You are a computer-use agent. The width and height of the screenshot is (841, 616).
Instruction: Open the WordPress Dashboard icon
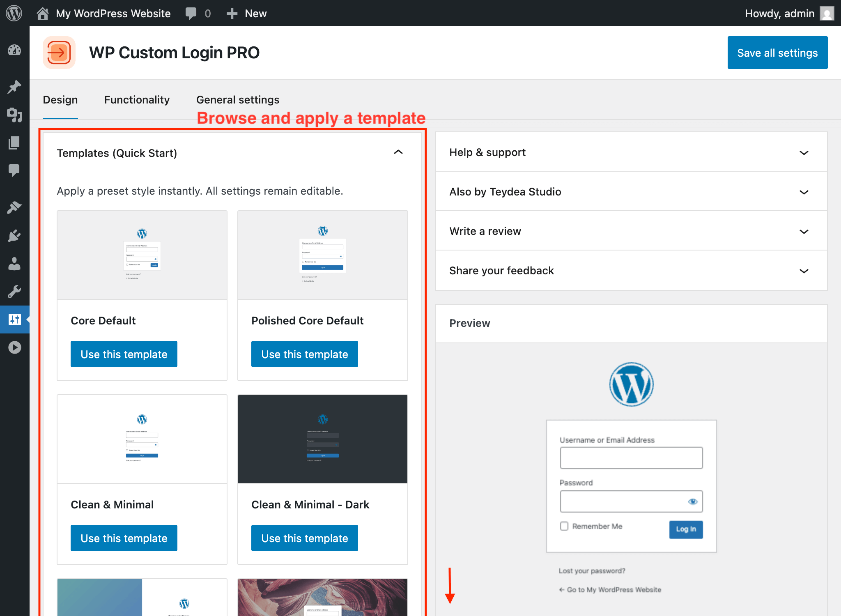[14, 50]
